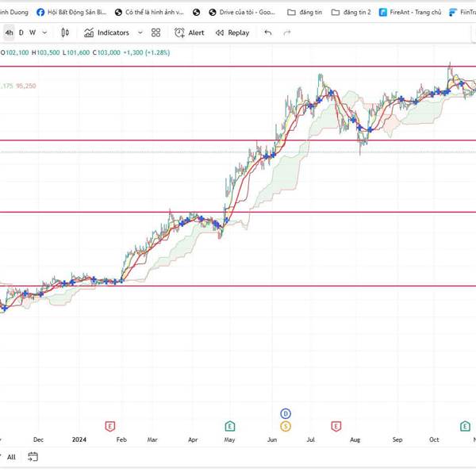
Task: Open the candlestick chart type selector
Action: click(65, 33)
